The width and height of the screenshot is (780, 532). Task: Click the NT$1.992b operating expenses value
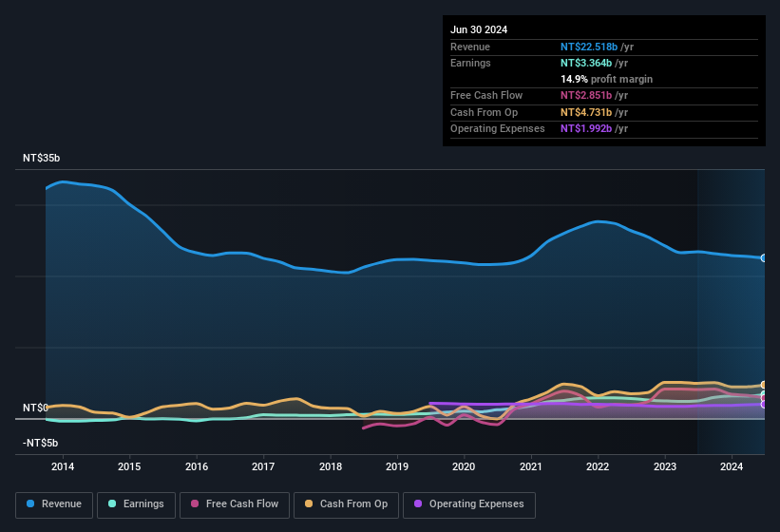click(586, 128)
